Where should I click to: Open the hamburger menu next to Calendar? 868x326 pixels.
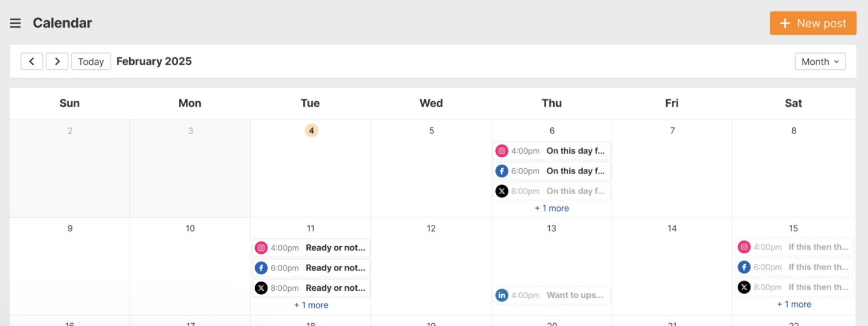coord(16,23)
